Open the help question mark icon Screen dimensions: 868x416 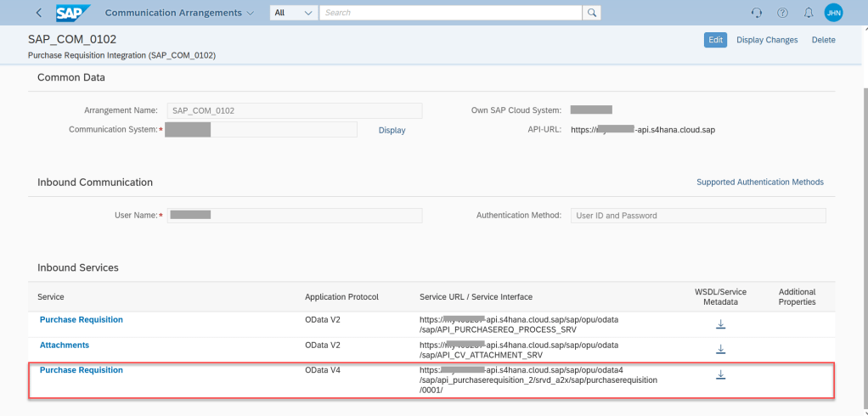(x=782, y=13)
